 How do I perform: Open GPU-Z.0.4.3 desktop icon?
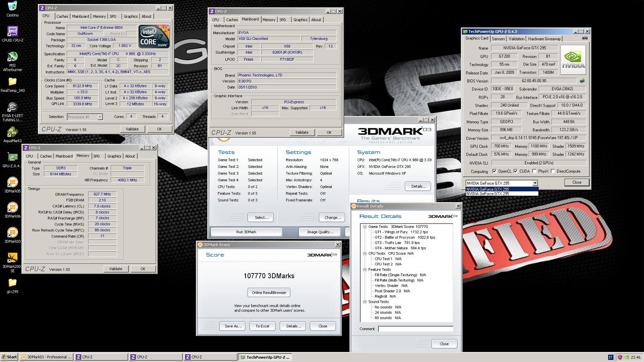(x=12, y=157)
